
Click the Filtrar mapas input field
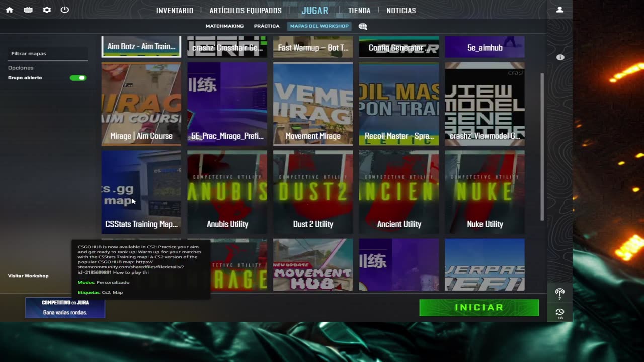click(x=48, y=54)
